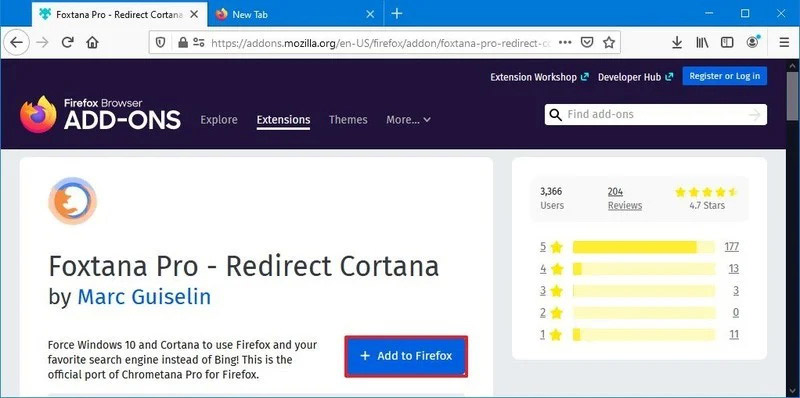Click the Firefox Browser Add-ons logo

tap(101, 114)
